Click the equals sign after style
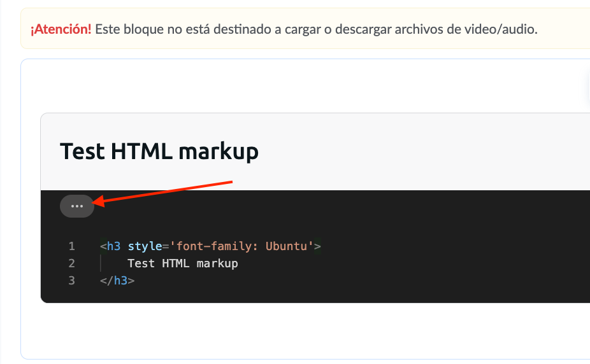This screenshot has width=590, height=364. pyautogui.click(x=165, y=246)
